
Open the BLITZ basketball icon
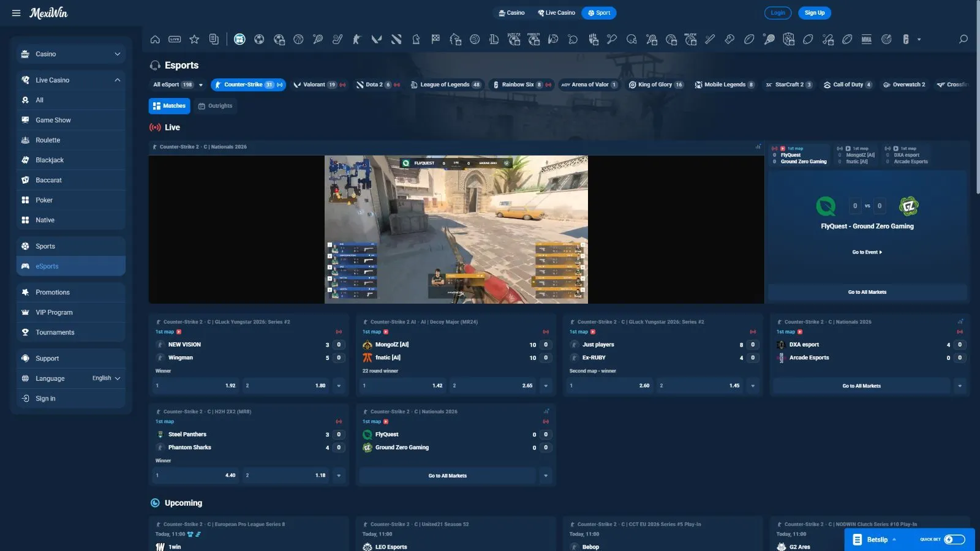coord(690,39)
